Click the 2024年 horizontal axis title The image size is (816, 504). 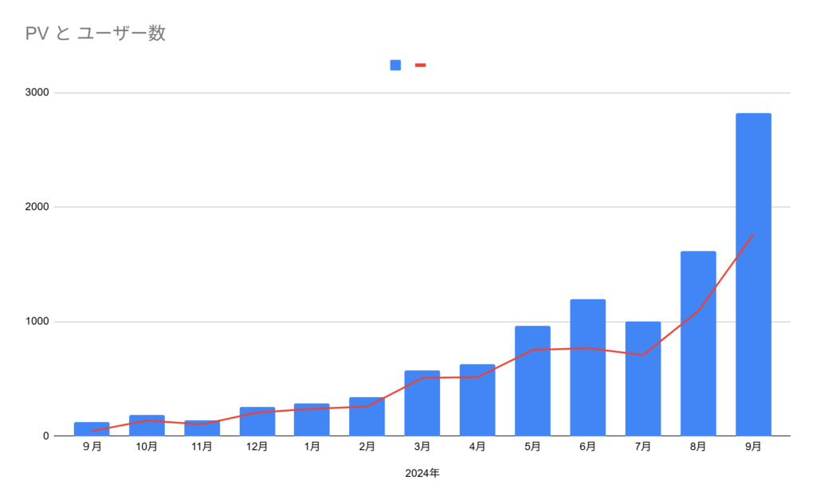[x=422, y=474]
